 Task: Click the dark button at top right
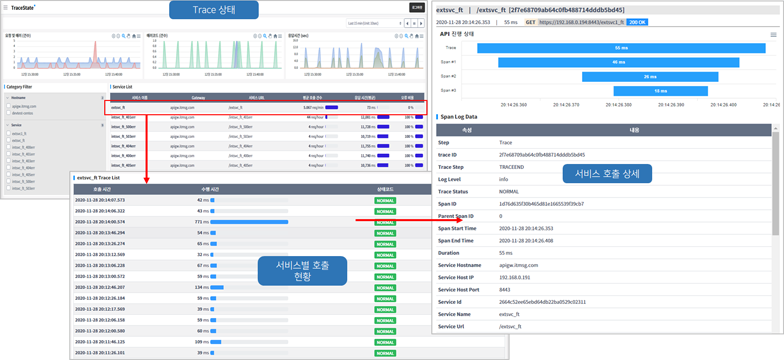[416, 8]
